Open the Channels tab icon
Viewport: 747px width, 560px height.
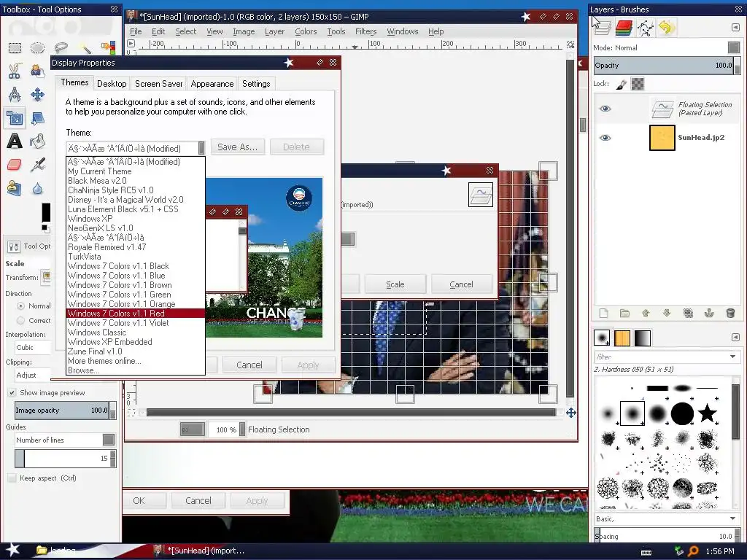[624, 28]
